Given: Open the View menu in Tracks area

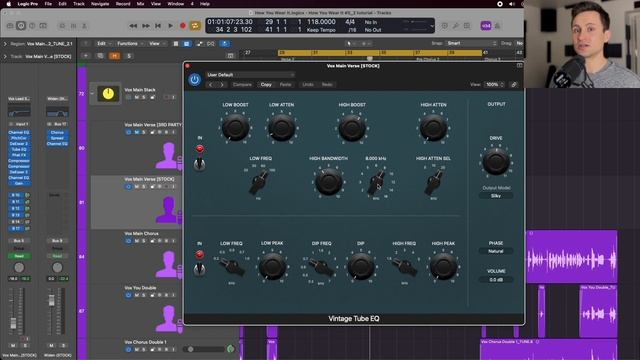Looking at the screenshot, I should click(156, 43).
